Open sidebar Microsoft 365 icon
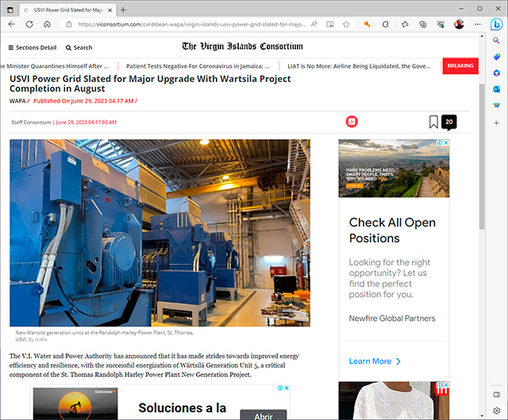508x420 pixels. pos(496,73)
